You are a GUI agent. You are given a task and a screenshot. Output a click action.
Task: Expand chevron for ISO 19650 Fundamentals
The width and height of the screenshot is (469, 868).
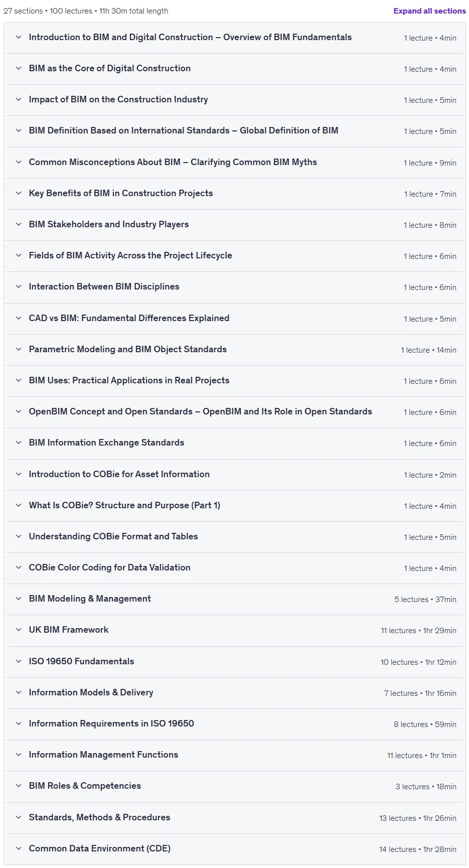pyautogui.click(x=19, y=661)
